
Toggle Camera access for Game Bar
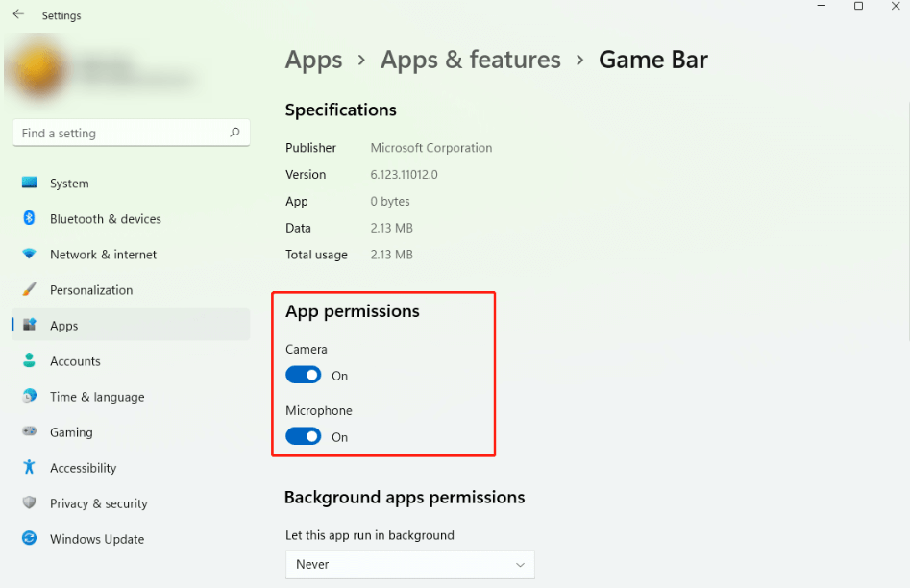pos(303,375)
